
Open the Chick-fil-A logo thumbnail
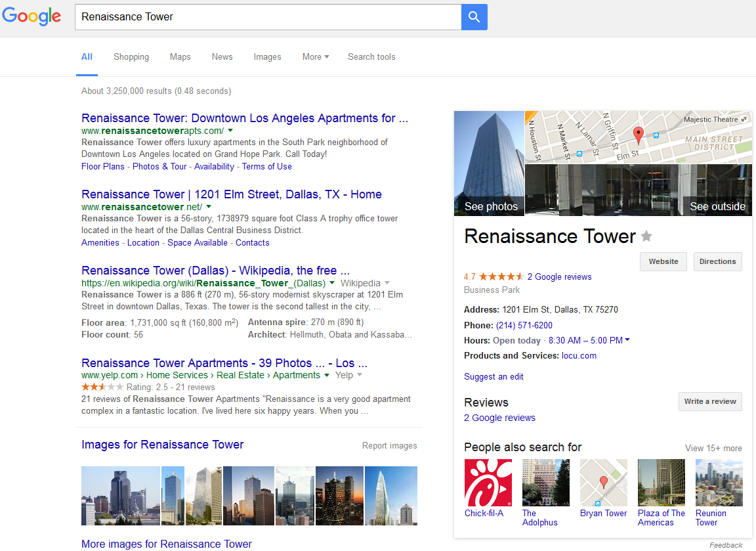click(x=488, y=483)
